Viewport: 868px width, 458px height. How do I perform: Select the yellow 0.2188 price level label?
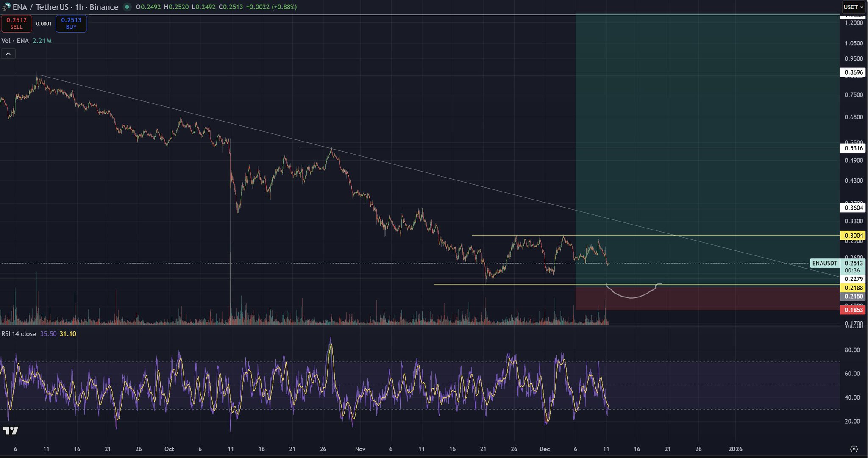pyautogui.click(x=853, y=288)
